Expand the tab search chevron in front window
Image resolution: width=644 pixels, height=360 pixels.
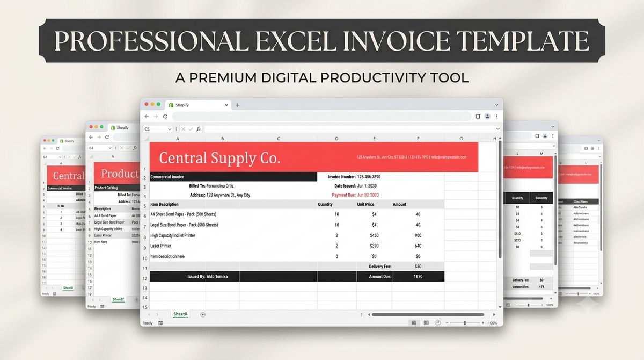click(x=496, y=105)
